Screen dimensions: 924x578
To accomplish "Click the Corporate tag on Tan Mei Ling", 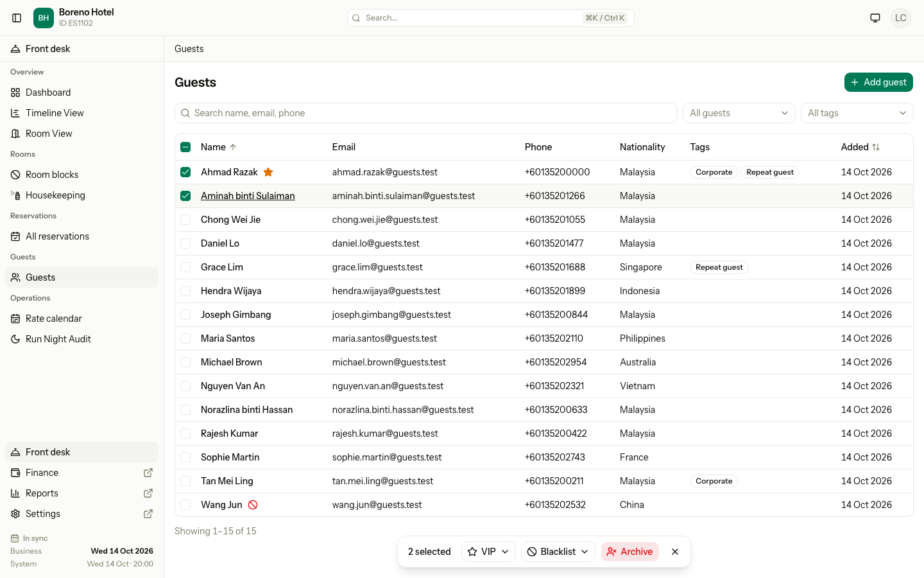I will [714, 481].
